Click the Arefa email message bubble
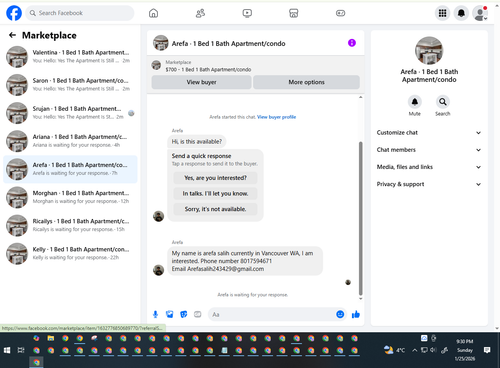Image resolution: width=500 pixels, height=368 pixels. (245, 261)
